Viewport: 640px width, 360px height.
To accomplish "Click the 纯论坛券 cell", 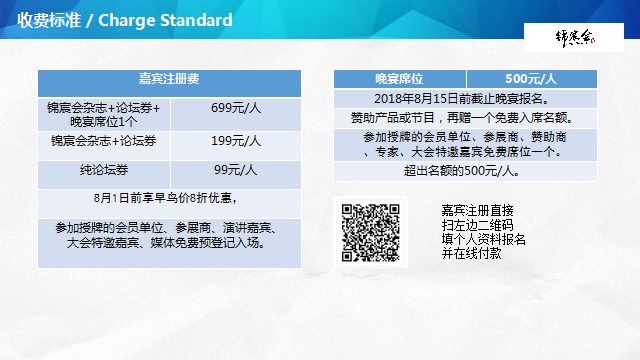I will 104,175.
